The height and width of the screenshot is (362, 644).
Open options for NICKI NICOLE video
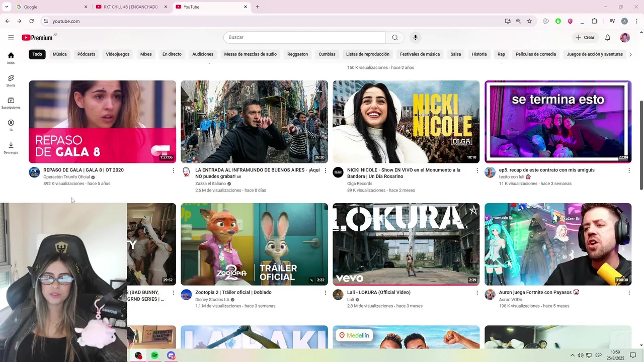click(477, 171)
